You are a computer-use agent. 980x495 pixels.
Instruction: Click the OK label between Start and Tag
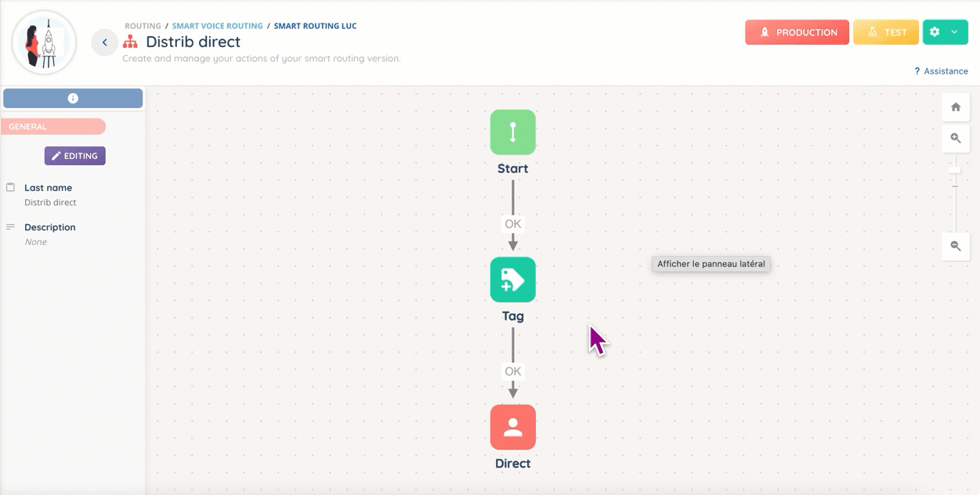click(x=512, y=224)
